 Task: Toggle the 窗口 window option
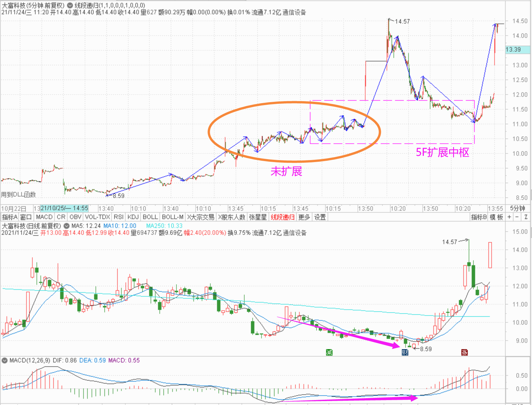point(26,217)
